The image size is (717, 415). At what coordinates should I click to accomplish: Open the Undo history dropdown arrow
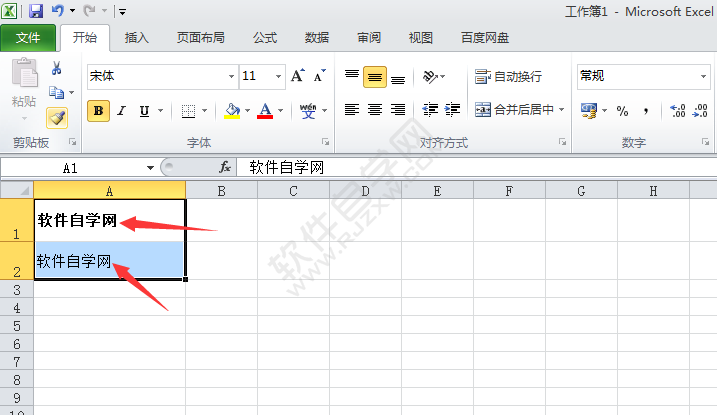(x=72, y=11)
